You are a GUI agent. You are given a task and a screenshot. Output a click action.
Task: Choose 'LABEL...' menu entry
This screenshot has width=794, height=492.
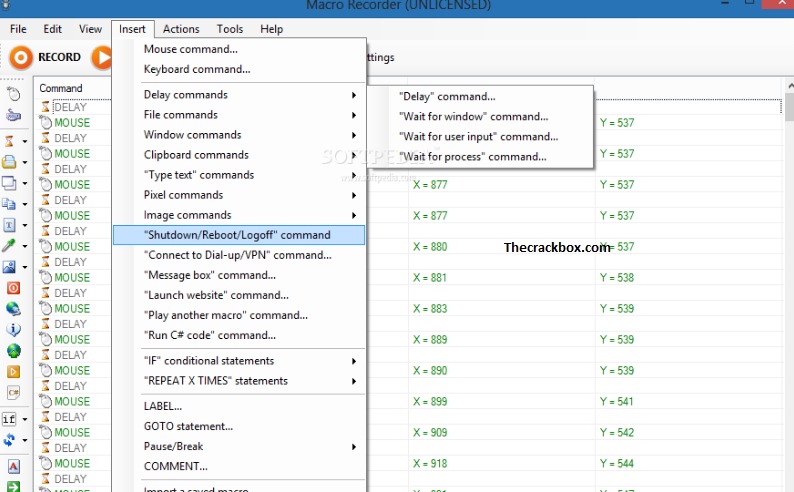(x=239, y=406)
